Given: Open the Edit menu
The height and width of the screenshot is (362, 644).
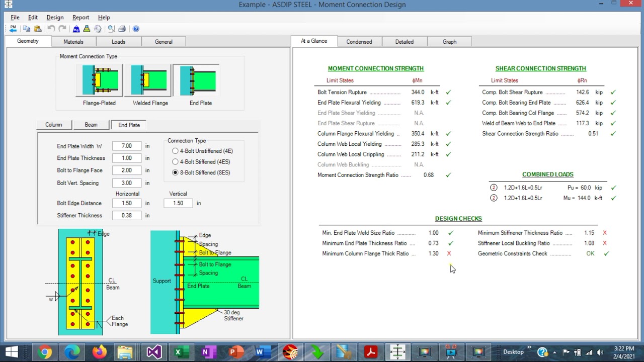Looking at the screenshot, I should 33,17.
